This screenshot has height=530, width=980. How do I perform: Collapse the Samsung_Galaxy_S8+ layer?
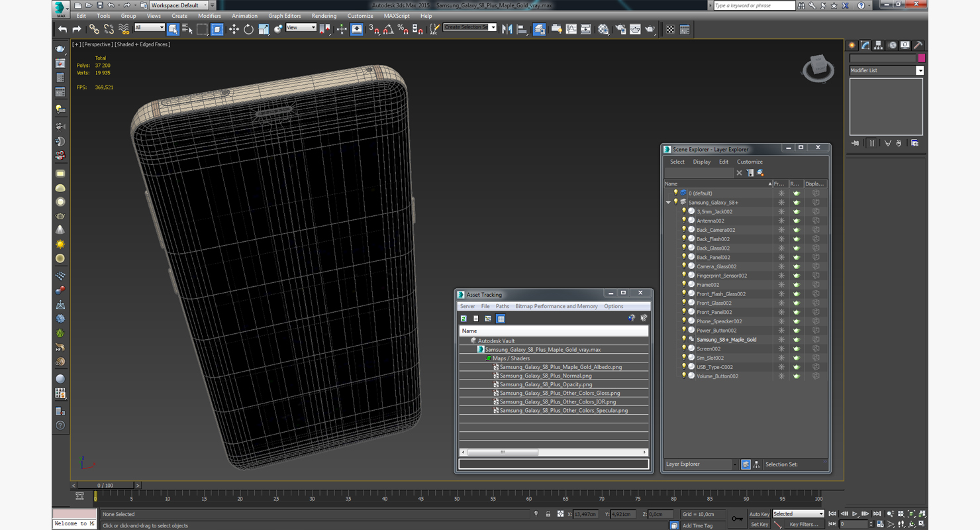[668, 203]
